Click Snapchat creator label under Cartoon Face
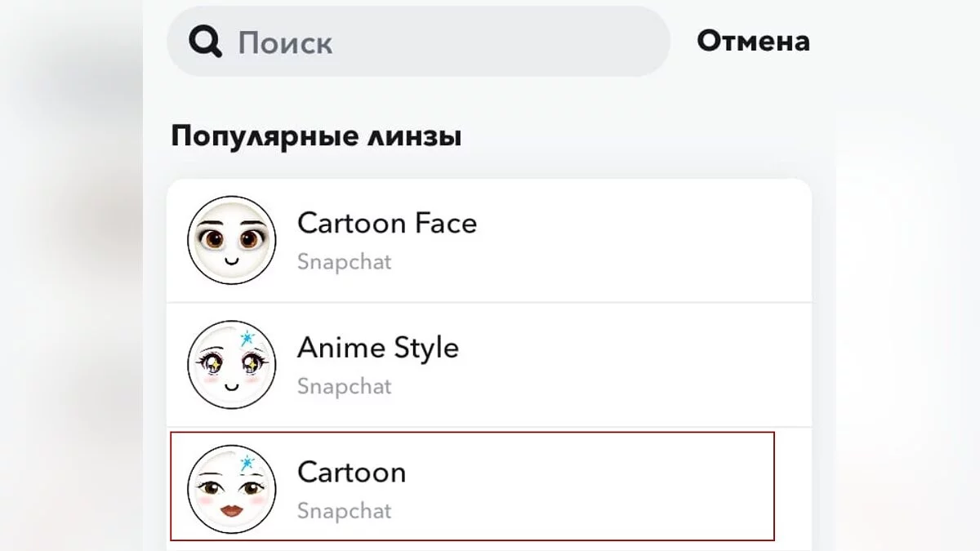The image size is (980, 551). [344, 262]
